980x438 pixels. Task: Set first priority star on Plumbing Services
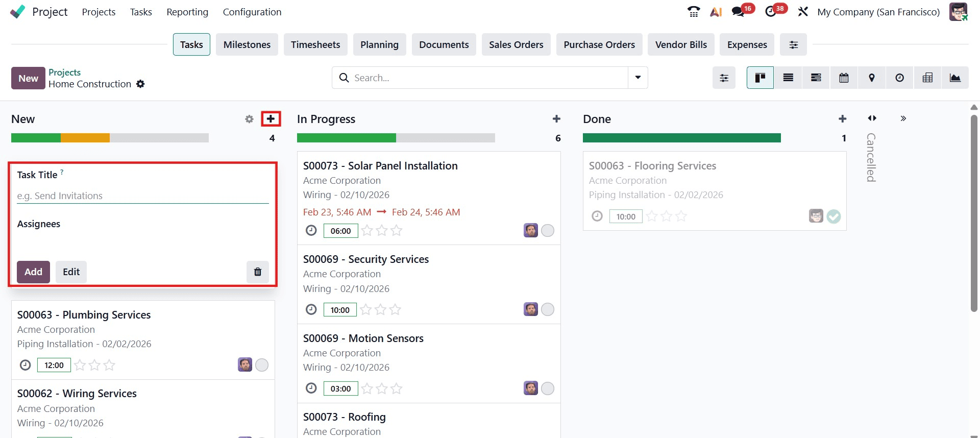click(80, 365)
